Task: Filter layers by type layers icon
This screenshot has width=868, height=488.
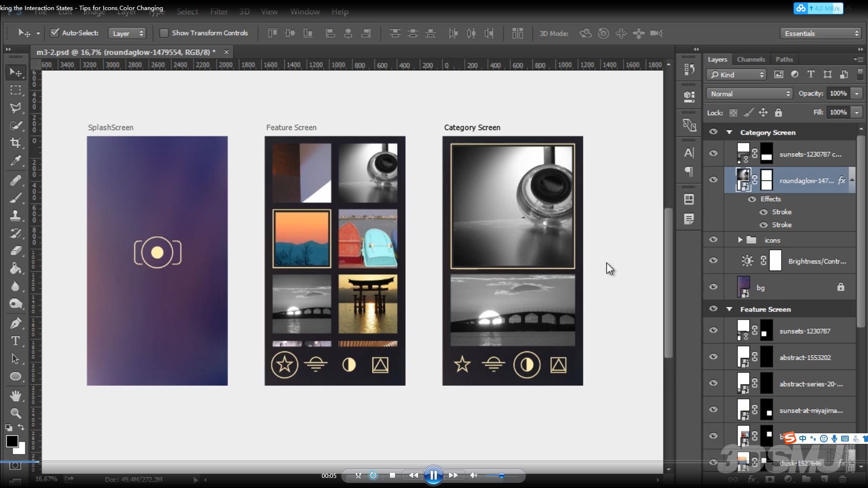Action: (811, 74)
